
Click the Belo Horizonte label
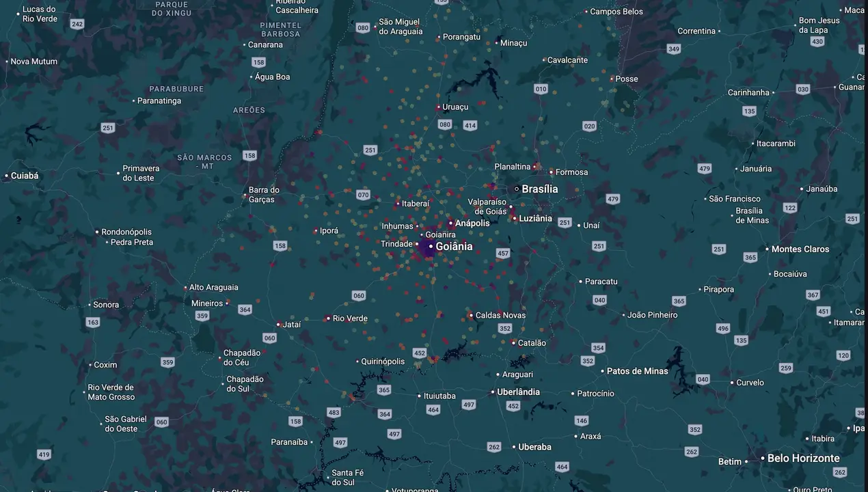coord(803,459)
